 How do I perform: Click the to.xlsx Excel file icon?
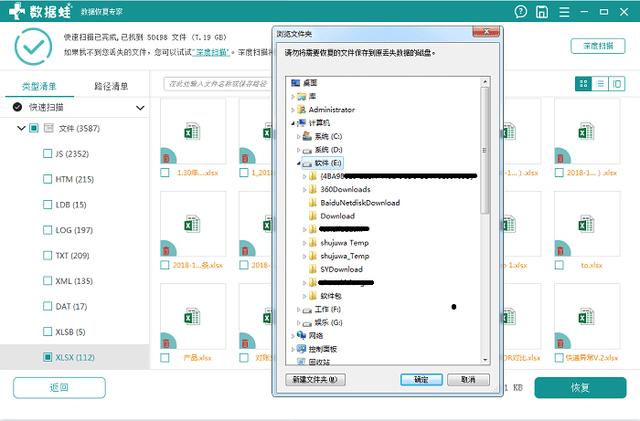tap(586, 224)
